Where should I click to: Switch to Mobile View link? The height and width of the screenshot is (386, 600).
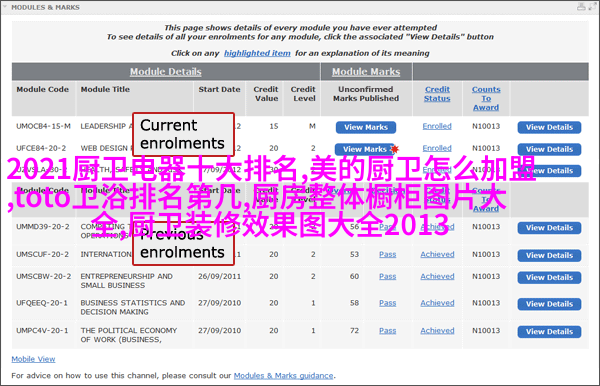[x=33, y=359]
